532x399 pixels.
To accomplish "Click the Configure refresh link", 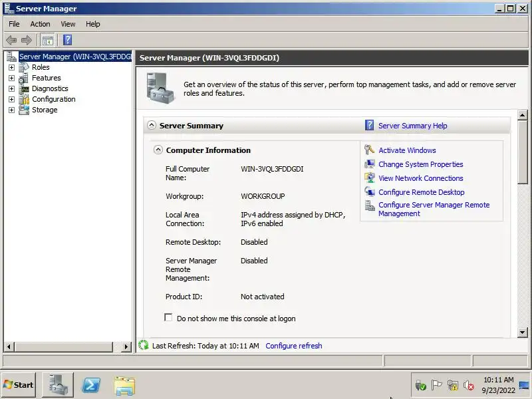I will tap(294, 346).
